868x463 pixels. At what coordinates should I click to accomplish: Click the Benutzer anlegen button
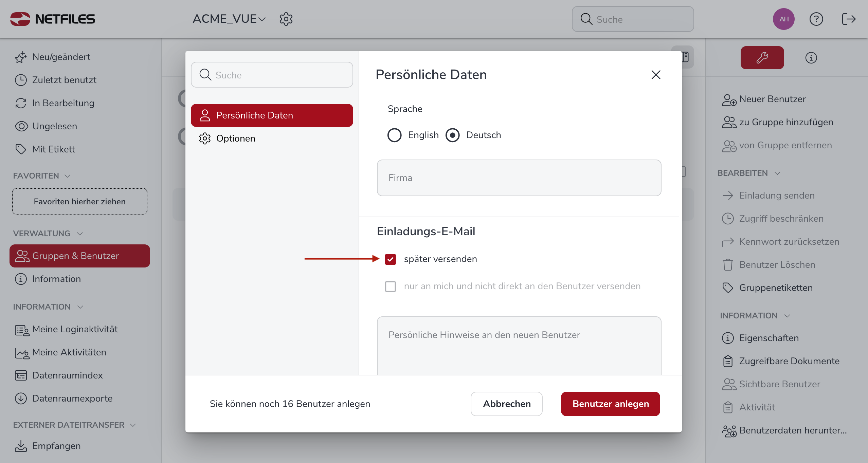(610, 404)
